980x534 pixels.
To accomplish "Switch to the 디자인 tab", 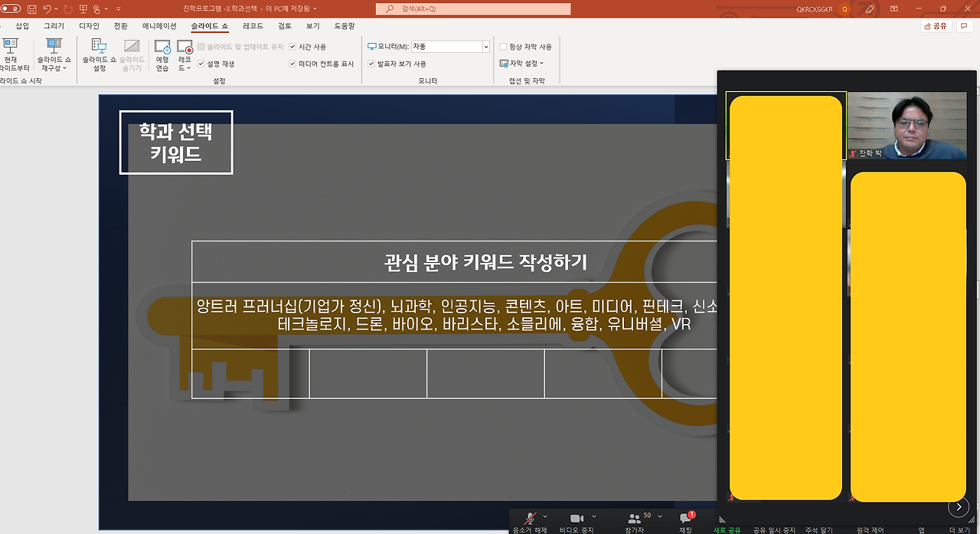I will coord(89,25).
